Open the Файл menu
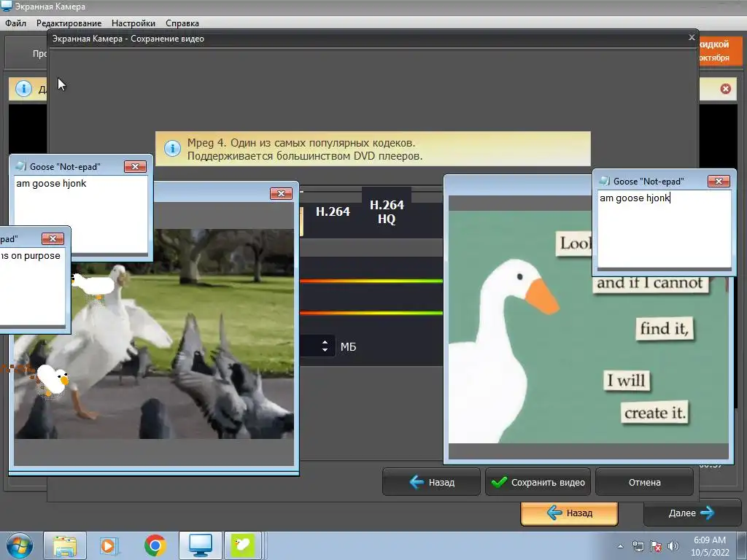 click(x=16, y=23)
